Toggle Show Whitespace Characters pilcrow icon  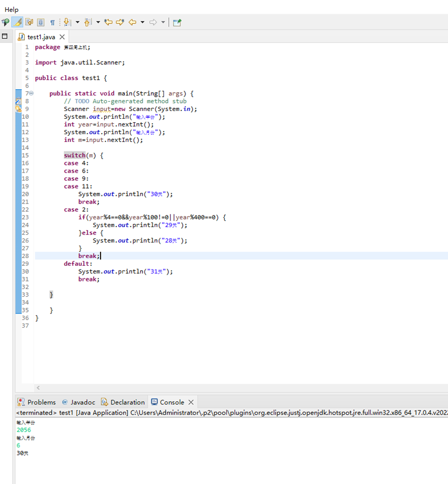click(x=52, y=22)
